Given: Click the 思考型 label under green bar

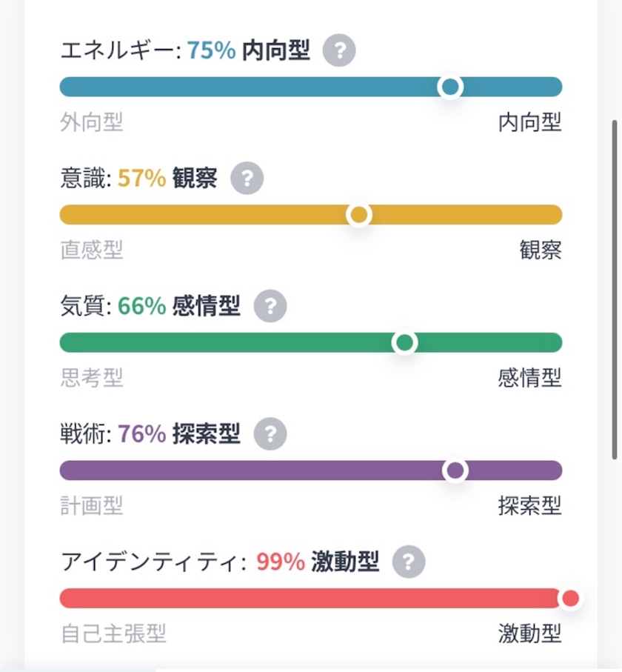Looking at the screenshot, I should (x=92, y=378).
